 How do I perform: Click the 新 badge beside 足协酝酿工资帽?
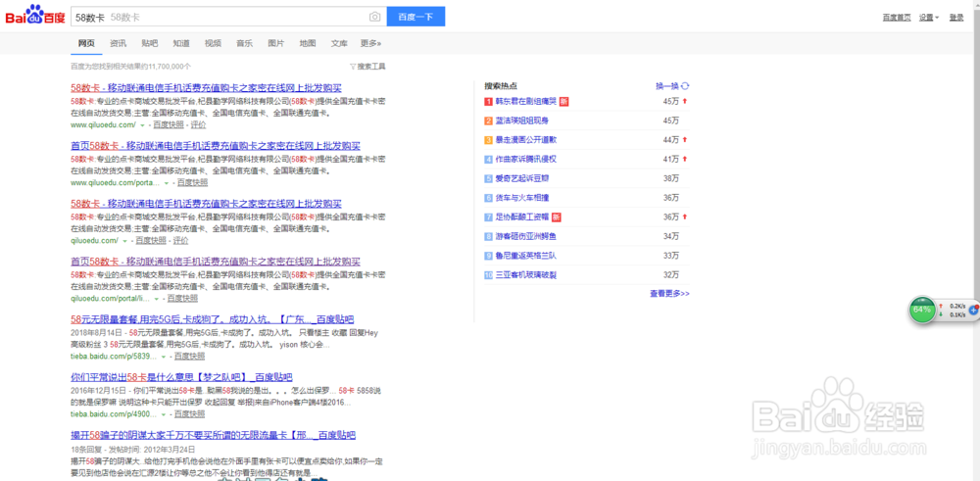coord(557,216)
